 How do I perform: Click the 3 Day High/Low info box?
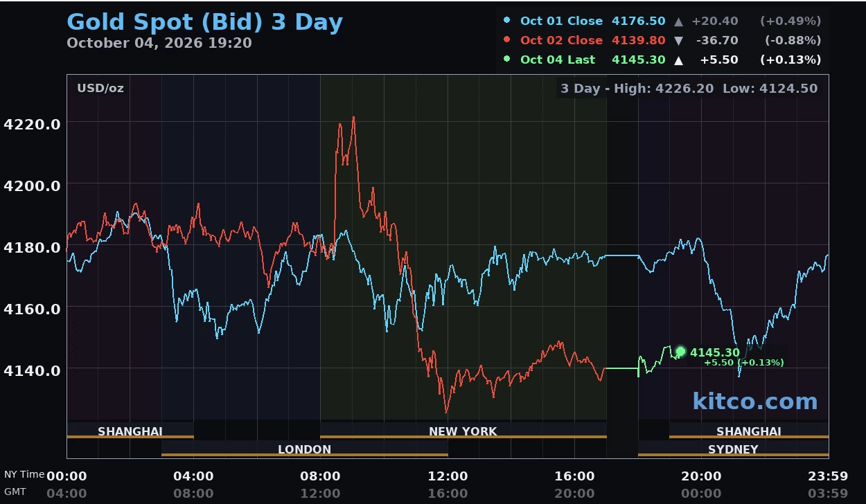[689, 89]
